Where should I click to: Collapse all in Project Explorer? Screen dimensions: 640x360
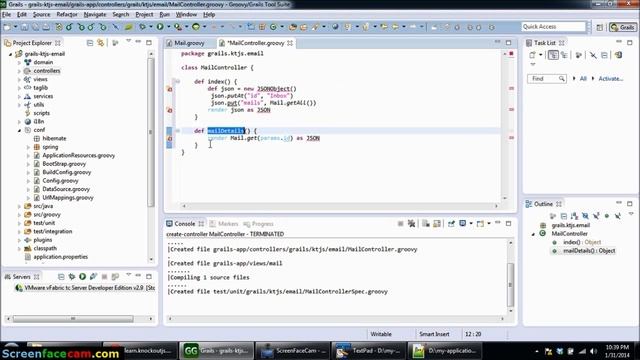pyautogui.click(x=90, y=42)
